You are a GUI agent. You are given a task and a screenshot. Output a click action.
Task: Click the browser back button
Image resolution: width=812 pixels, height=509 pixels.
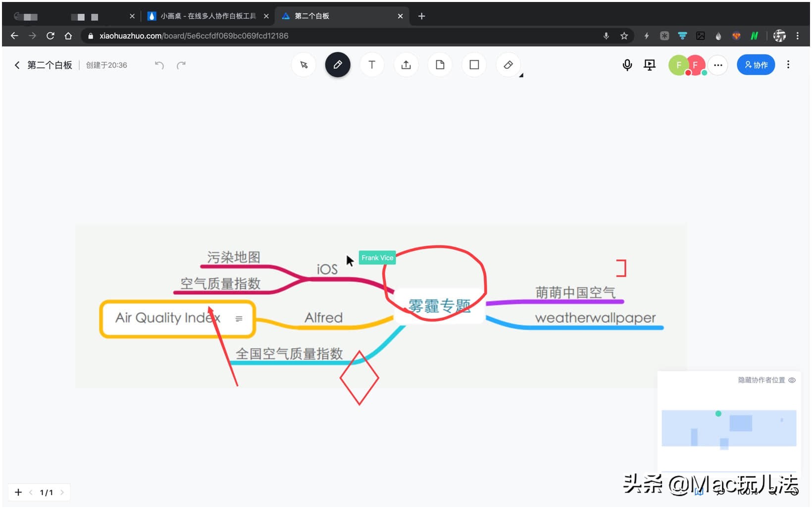14,36
